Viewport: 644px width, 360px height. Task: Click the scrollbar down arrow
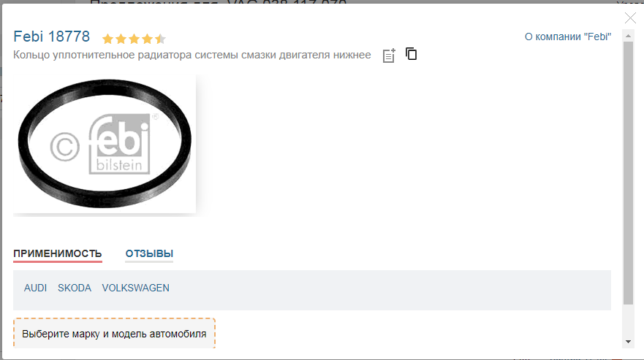pos(628,342)
